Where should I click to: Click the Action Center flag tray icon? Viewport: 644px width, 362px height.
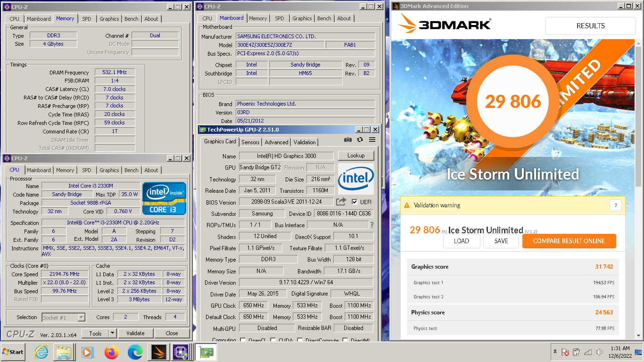(565, 352)
